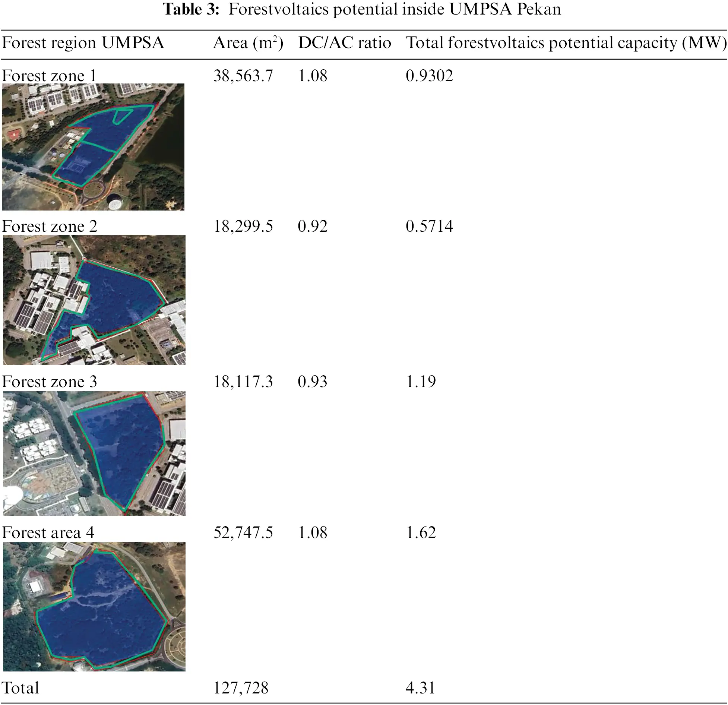Select capacity value 0.5714
728x705 pixels.
click(429, 227)
